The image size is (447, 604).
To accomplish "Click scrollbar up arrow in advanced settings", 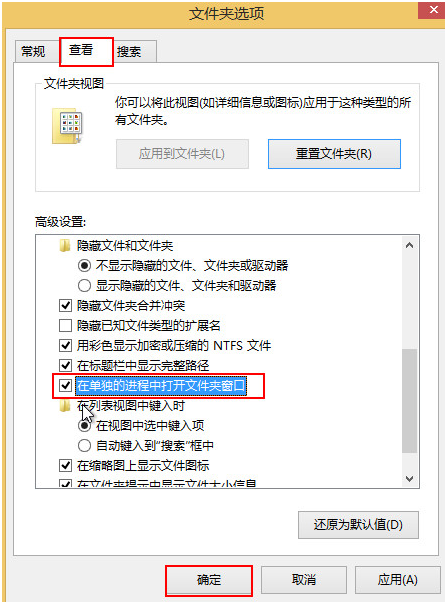I will 409,245.
